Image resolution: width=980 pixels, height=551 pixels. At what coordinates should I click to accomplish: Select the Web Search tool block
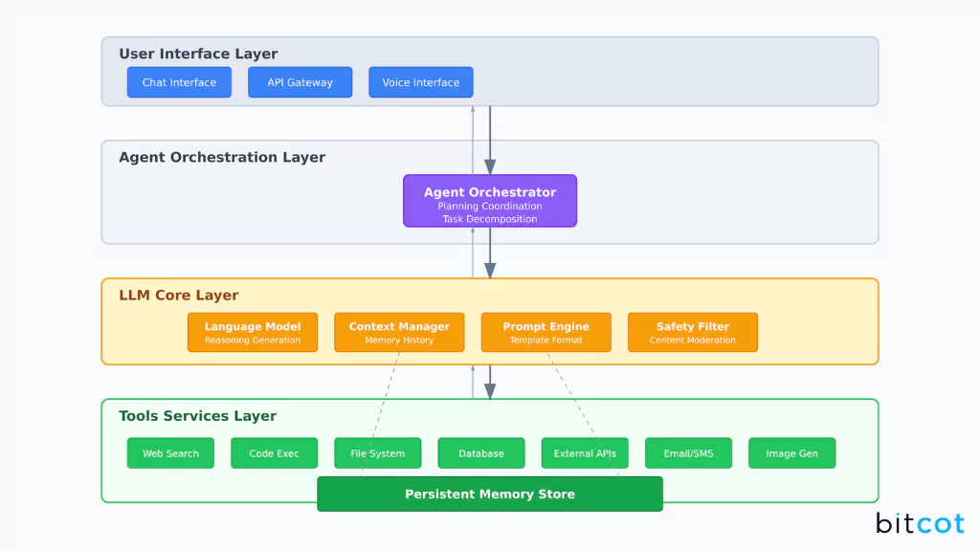(x=170, y=452)
